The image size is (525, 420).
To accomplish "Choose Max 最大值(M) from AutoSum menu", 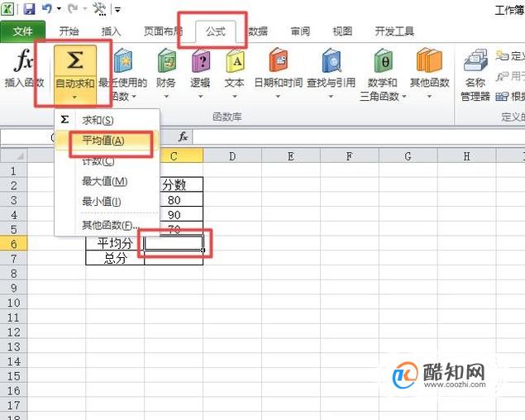I will [107, 182].
